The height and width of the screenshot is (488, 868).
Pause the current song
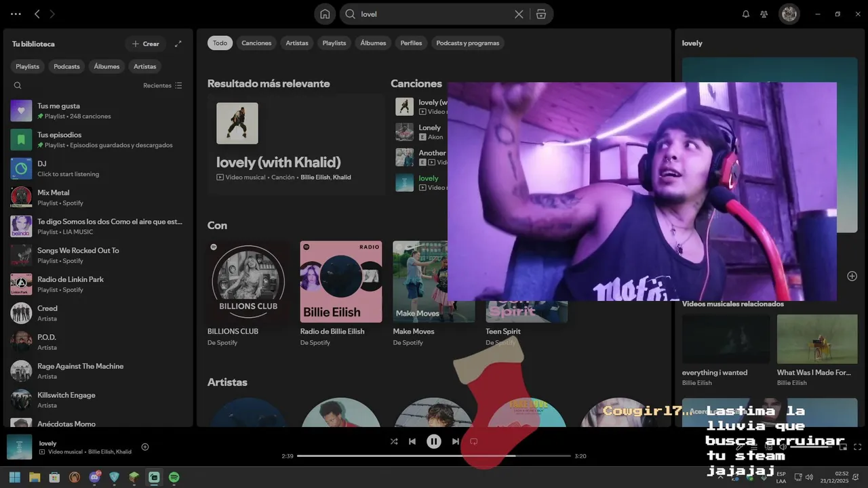434,441
